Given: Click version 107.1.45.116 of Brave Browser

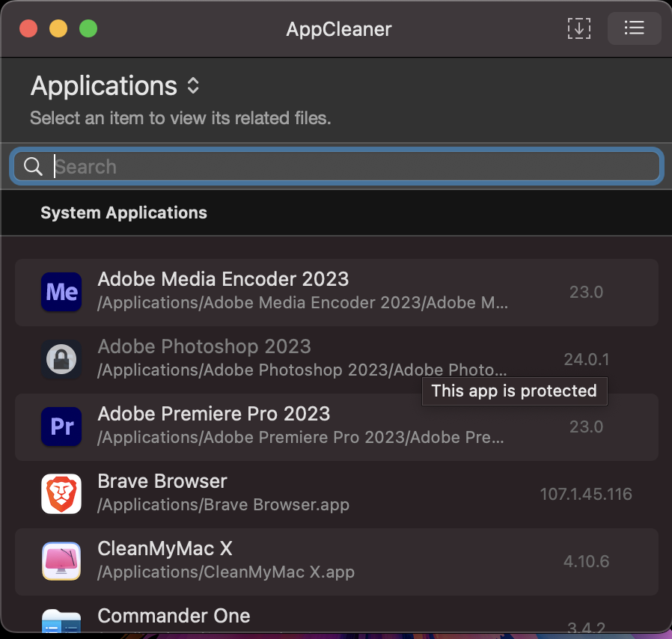Looking at the screenshot, I should [x=586, y=494].
